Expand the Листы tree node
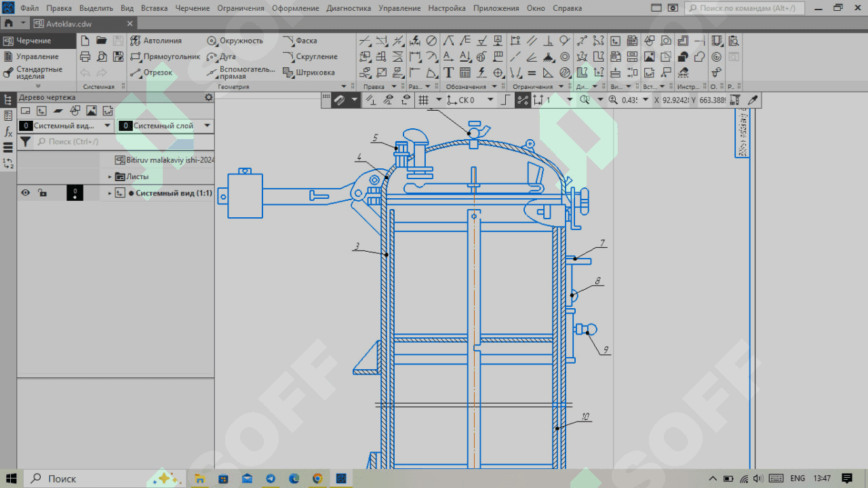The image size is (868, 488). (x=110, y=176)
